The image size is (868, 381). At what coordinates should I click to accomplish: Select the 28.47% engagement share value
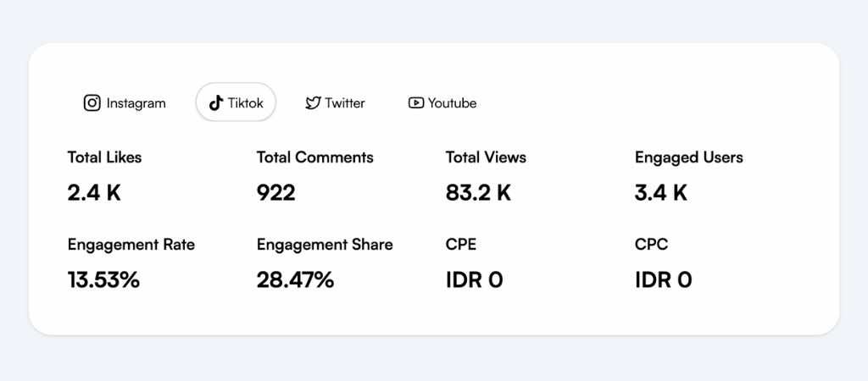click(x=295, y=279)
